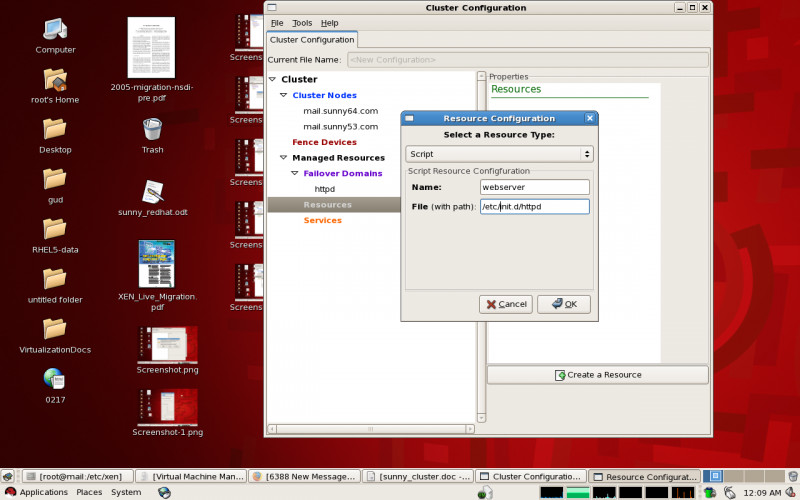
Task: Close the Resource Configuration dialog
Action: point(590,118)
